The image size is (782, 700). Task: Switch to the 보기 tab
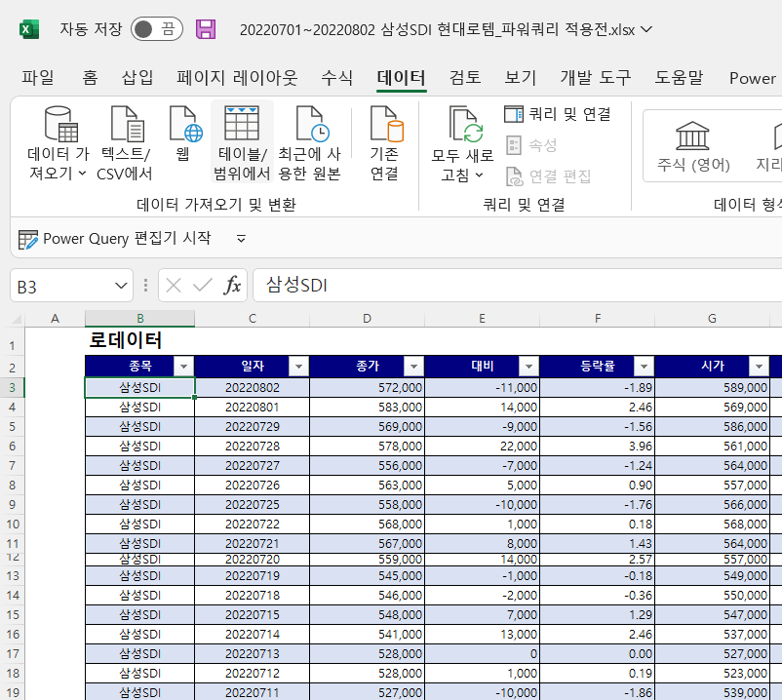tap(520, 78)
